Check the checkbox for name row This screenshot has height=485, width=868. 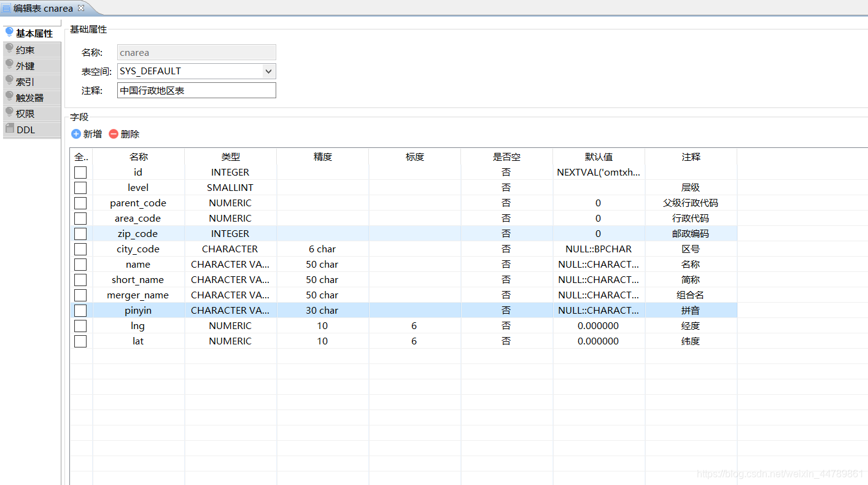coord(80,265)
